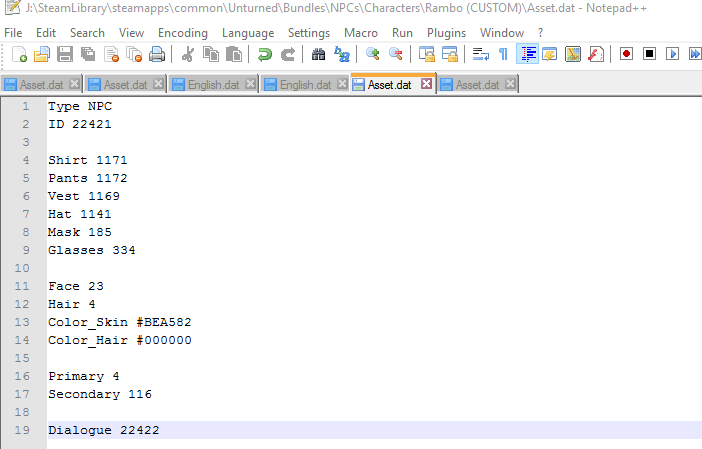Click the Open file folder icon
The image size is (702, 449).
(42, 54)
